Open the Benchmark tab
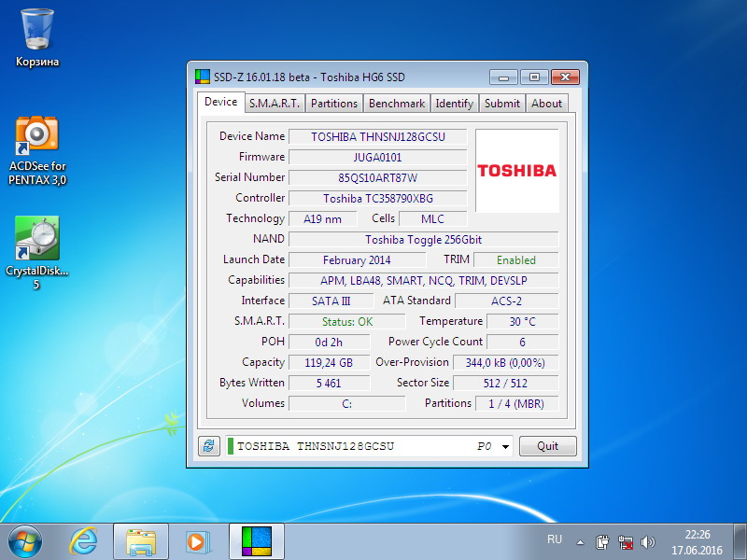Image resolution: width=747 pixels, height=560 pixels. coord(396,104)
